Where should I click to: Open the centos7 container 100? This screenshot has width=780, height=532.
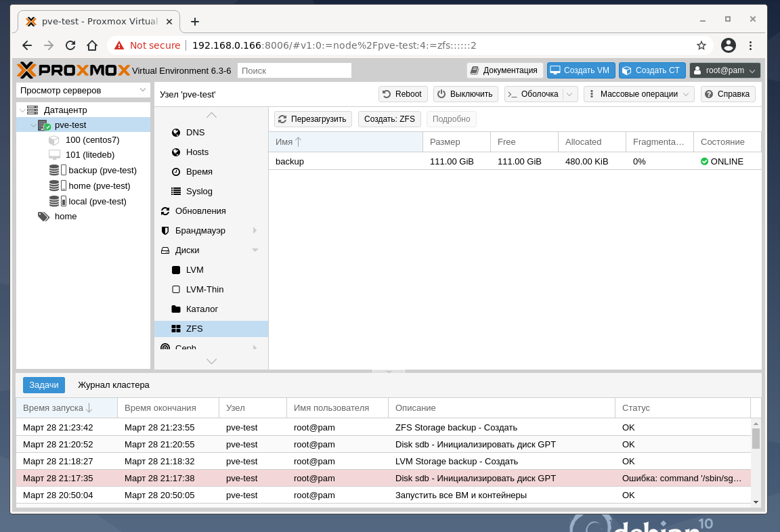(x=92, y=140)
